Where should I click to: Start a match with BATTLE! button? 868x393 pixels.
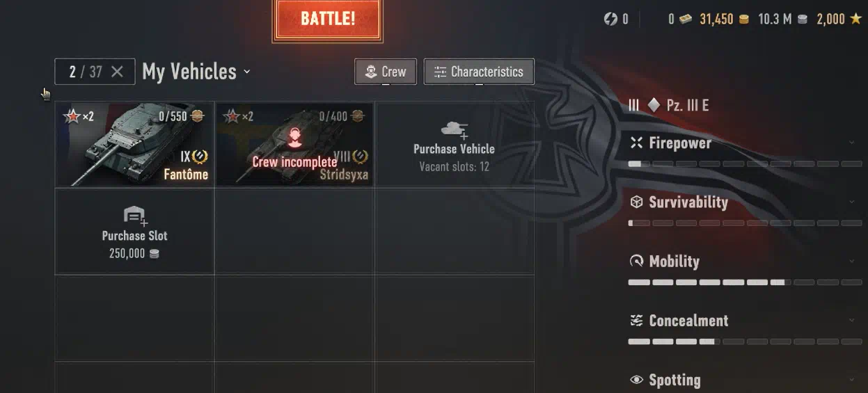click(327, 19)
